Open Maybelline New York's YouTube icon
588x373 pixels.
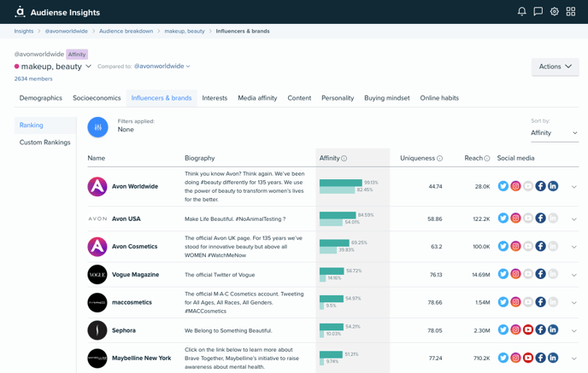(x=528, y=358)
